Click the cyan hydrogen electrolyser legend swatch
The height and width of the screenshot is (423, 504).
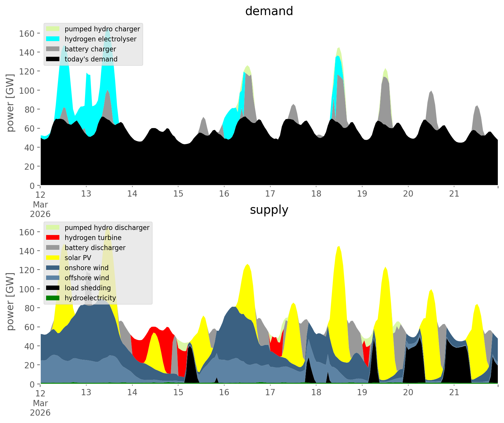(x=53, y=39)
